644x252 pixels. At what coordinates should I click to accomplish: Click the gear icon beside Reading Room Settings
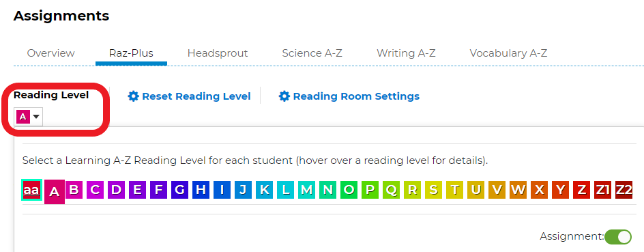[x=284, y=96]
